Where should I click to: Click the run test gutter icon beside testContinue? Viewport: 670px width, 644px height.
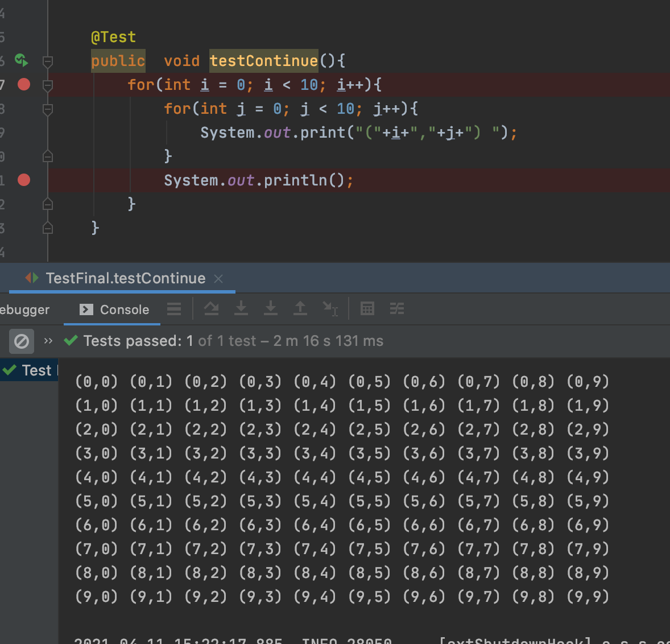(x=22, y=60)
